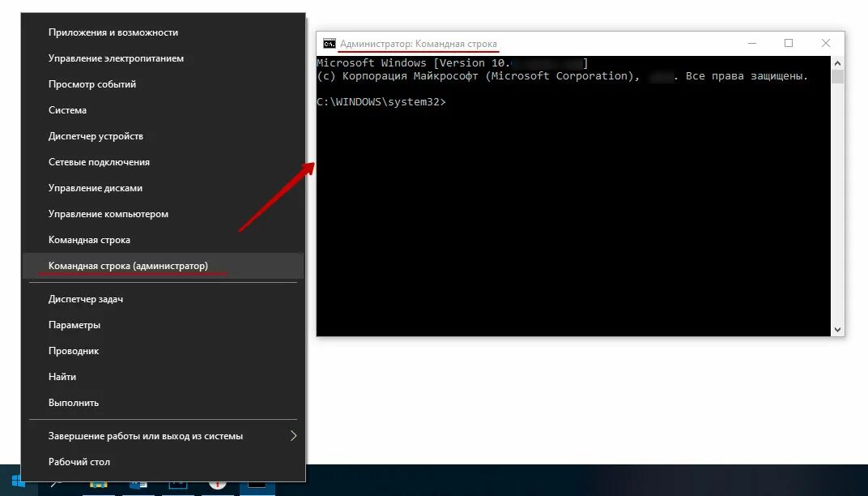Click the 'Корпорация Майкрософт' copyright line
Viewport: 868px width, 496px height.
(563, 76)
